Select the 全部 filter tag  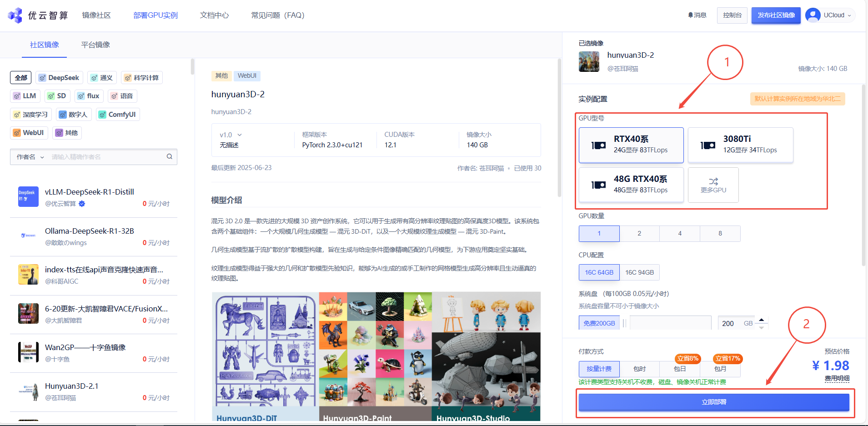pos(21,78)
